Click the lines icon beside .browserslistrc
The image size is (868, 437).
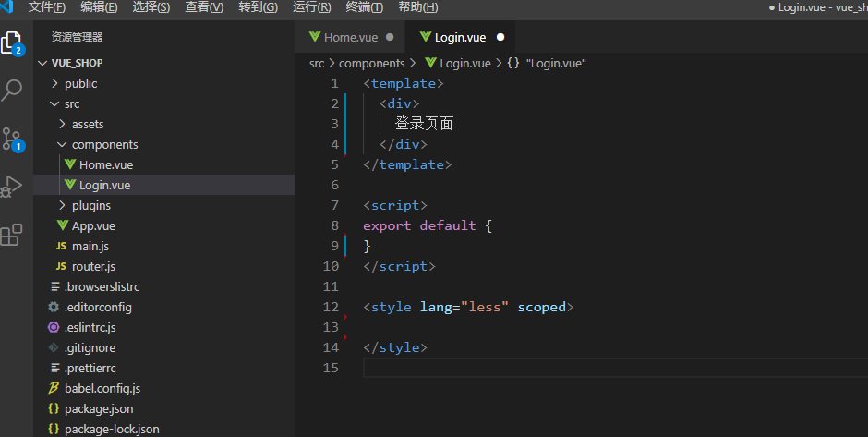click(54, 286)
